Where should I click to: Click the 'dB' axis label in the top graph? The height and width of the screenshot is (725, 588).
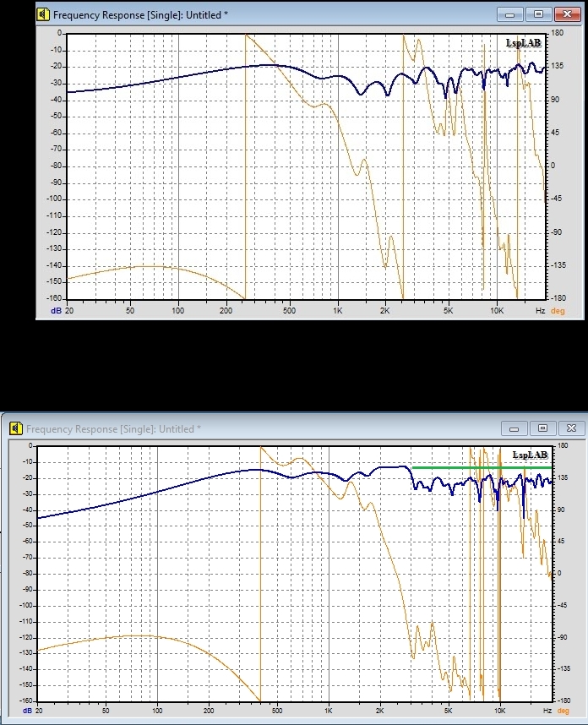[x=56, y=311]
